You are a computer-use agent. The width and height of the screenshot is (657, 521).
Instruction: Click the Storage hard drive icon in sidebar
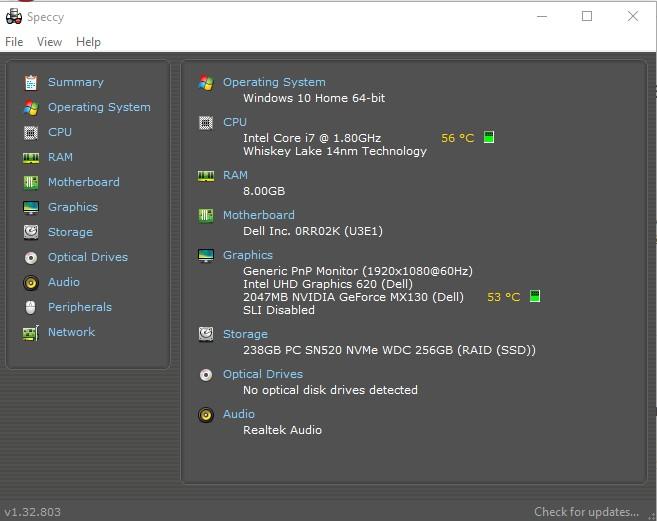click(x=31, y=232)
